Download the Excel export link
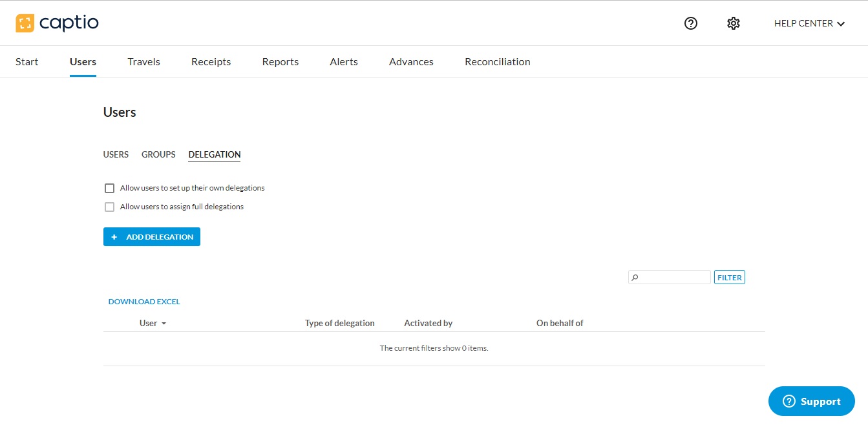Viewport: 868px width, 425px height. tap(144, 302)
